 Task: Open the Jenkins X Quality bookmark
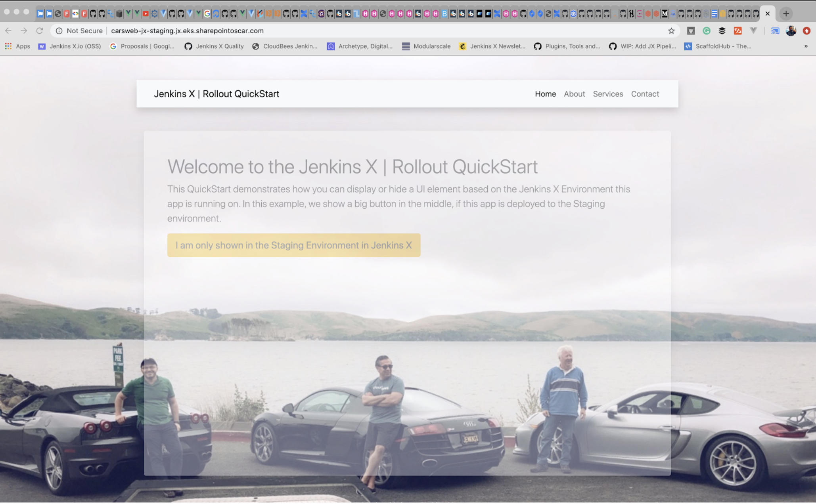coord(214,46)
